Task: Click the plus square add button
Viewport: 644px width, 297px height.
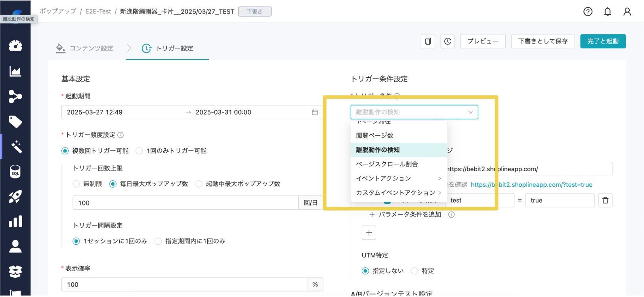Action: click(x=369, y=233)
